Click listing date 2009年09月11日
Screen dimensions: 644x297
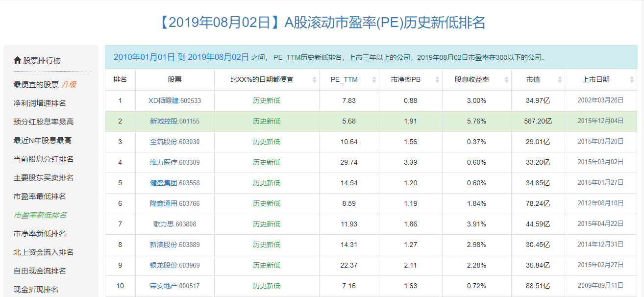(600, 285)
